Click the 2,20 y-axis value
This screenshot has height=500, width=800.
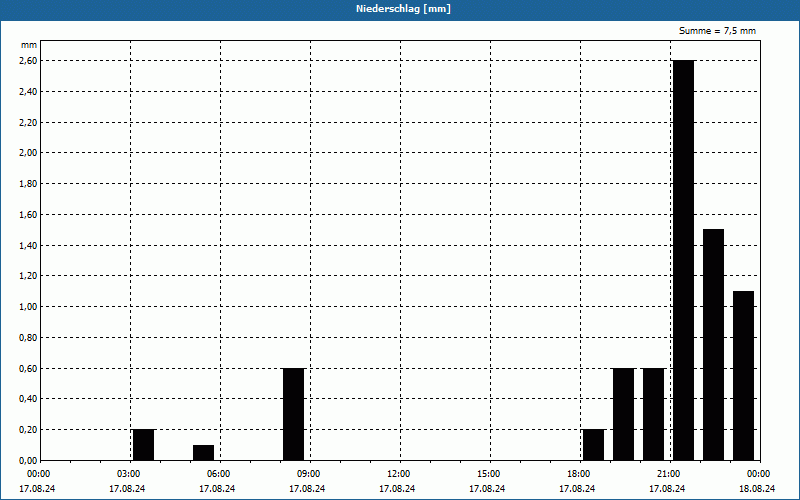coord(28,122)
